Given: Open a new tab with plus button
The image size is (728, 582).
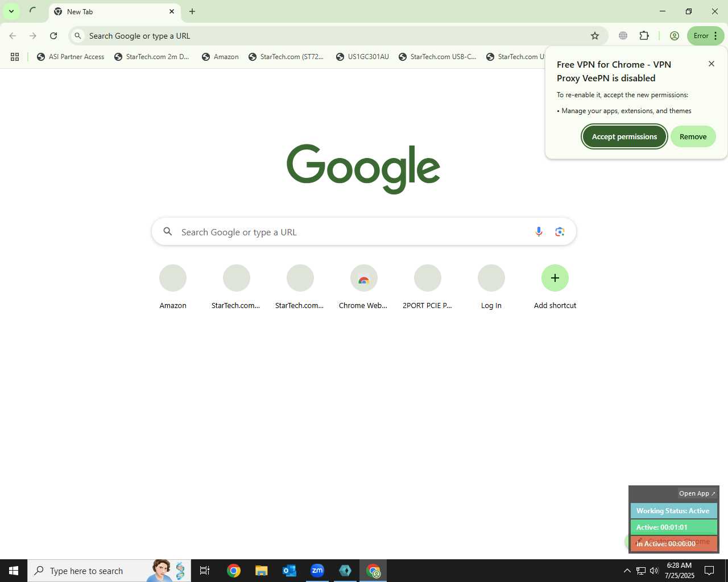Looking at the screenshot, I should pyautogui.click(x=192, y=11).
